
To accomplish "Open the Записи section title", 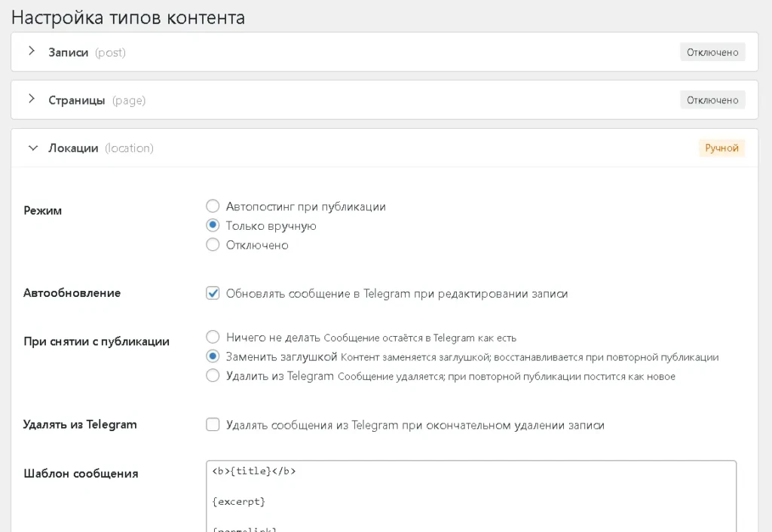I will click(68, 52).
